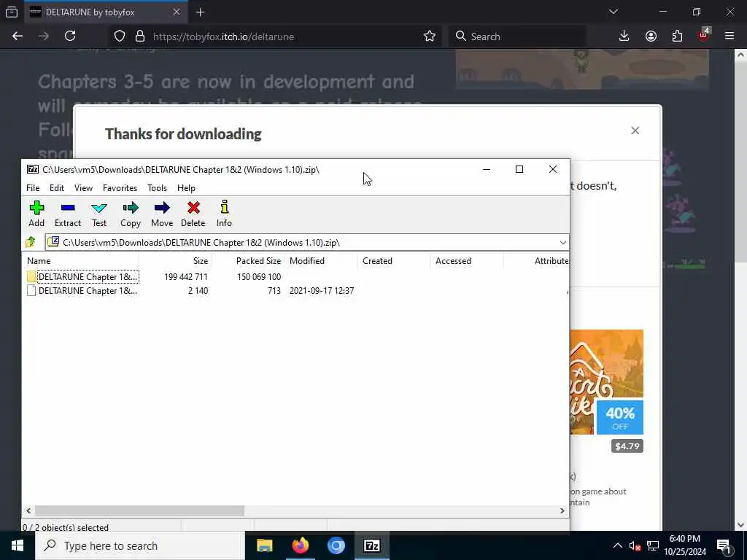Click the 199 442 711 size cell
Image resolution: width=747 pixels, height=560 pixels.
point(186,276)
